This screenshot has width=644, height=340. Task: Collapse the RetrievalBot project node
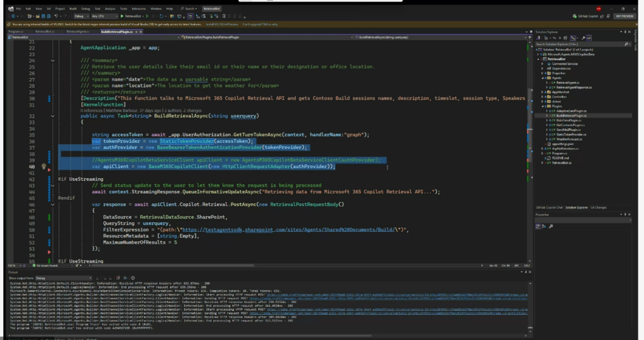point(538,59)
